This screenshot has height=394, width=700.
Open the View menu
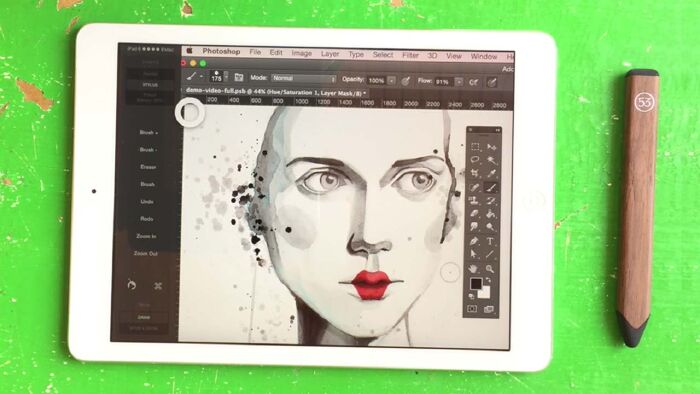[x=454, y=56]
